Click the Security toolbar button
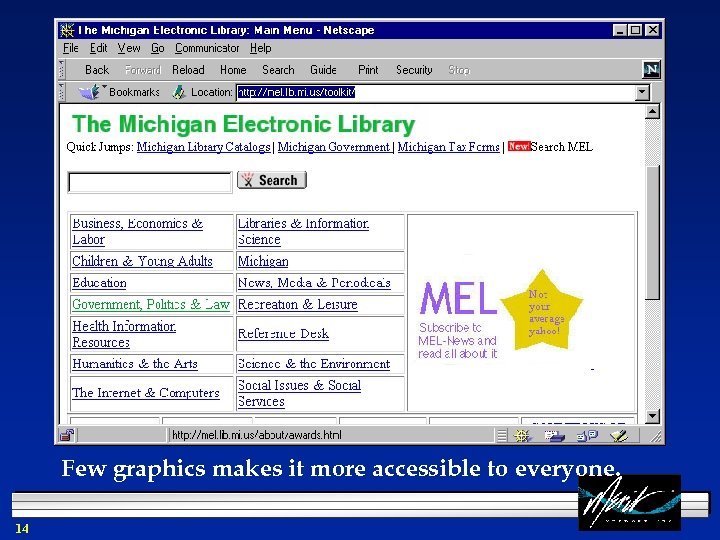 [414, 70]
